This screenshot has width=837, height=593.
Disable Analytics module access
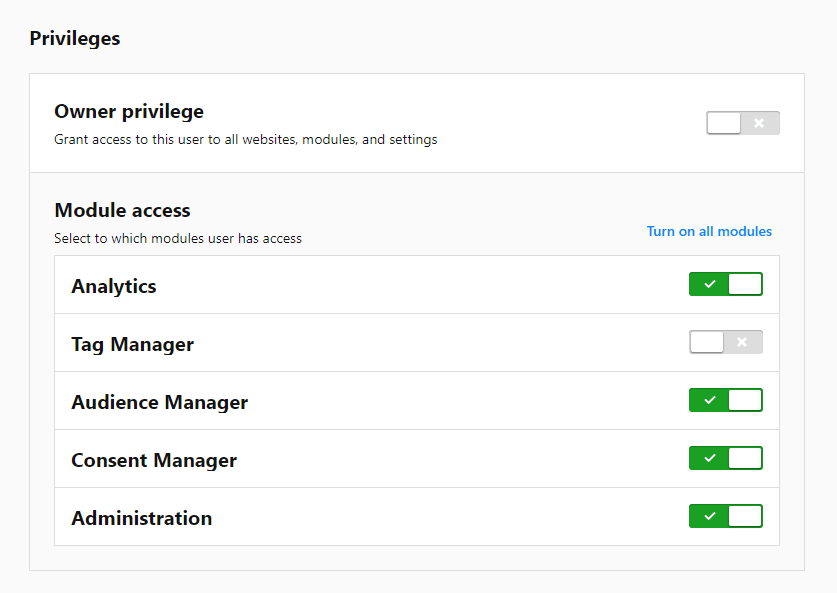pos(725,284)
